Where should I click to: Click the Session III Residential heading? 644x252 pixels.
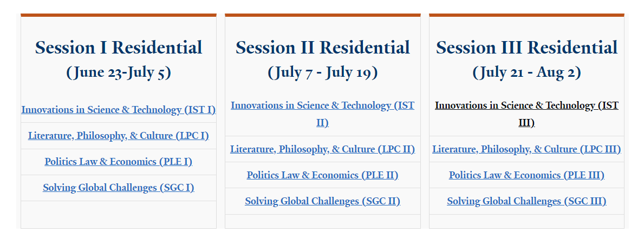pyautogui.click(x=526, y=48)
